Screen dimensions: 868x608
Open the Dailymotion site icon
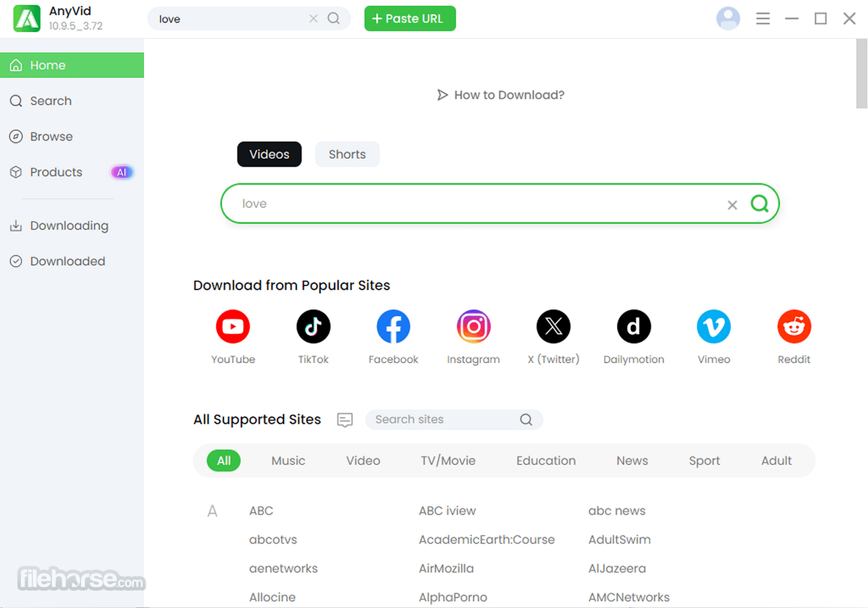click(634, 327)
